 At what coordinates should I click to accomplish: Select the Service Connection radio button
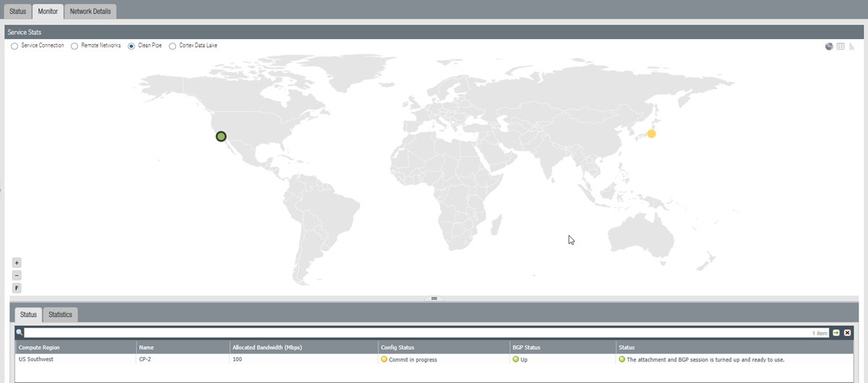tap(14, 46)
